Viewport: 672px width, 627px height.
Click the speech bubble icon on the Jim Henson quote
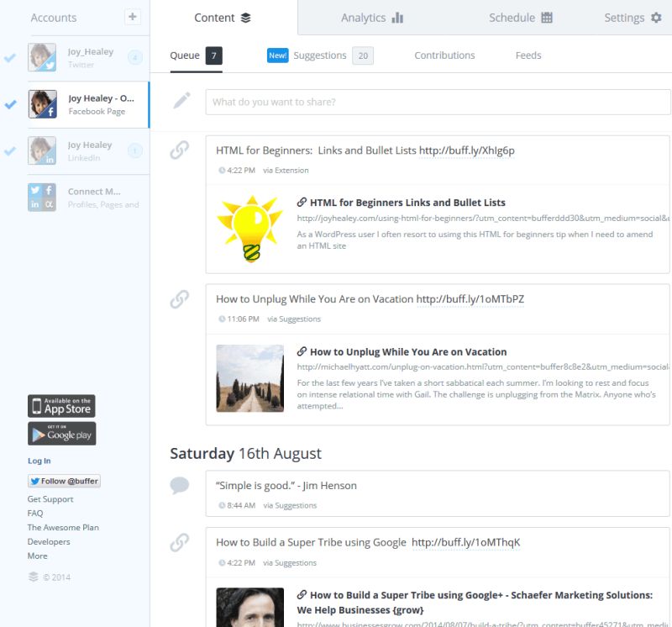pyautogui.click(x=179, y=485)
